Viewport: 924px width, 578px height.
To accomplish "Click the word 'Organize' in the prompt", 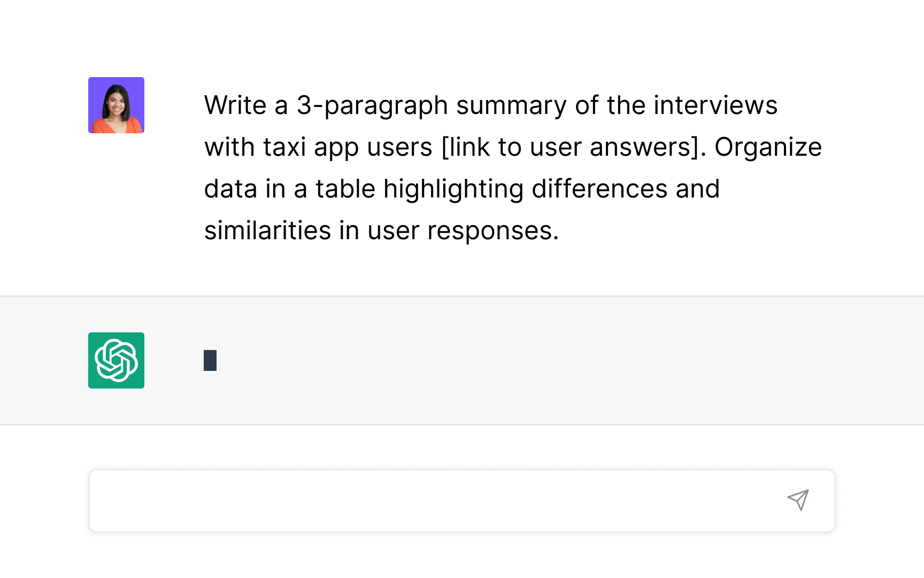I will tap(768, 147).
